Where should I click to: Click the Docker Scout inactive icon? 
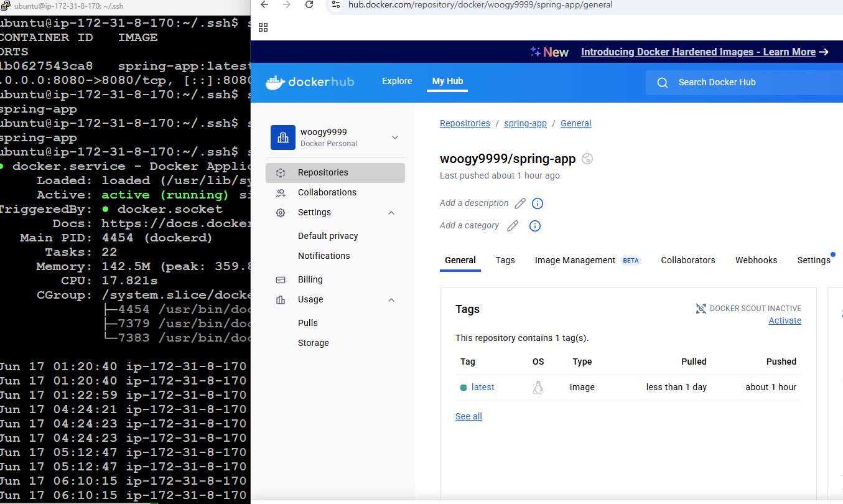point(701,309)
